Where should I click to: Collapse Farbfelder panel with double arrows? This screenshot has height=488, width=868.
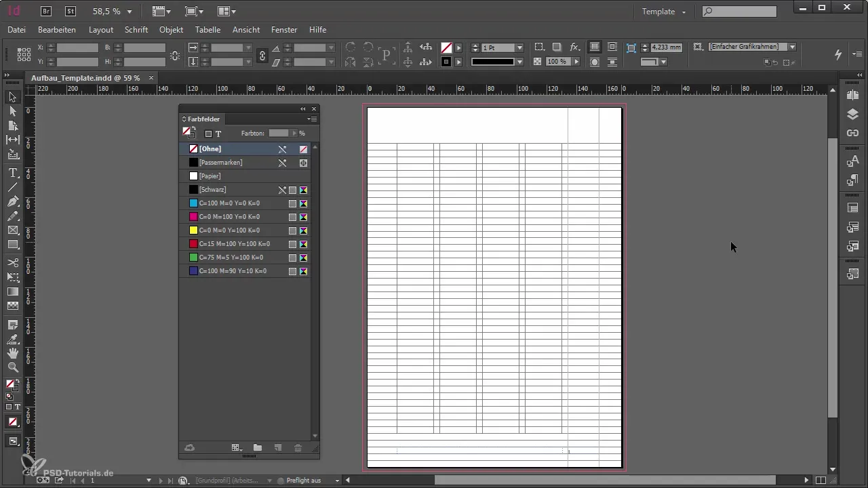(303, 108)
